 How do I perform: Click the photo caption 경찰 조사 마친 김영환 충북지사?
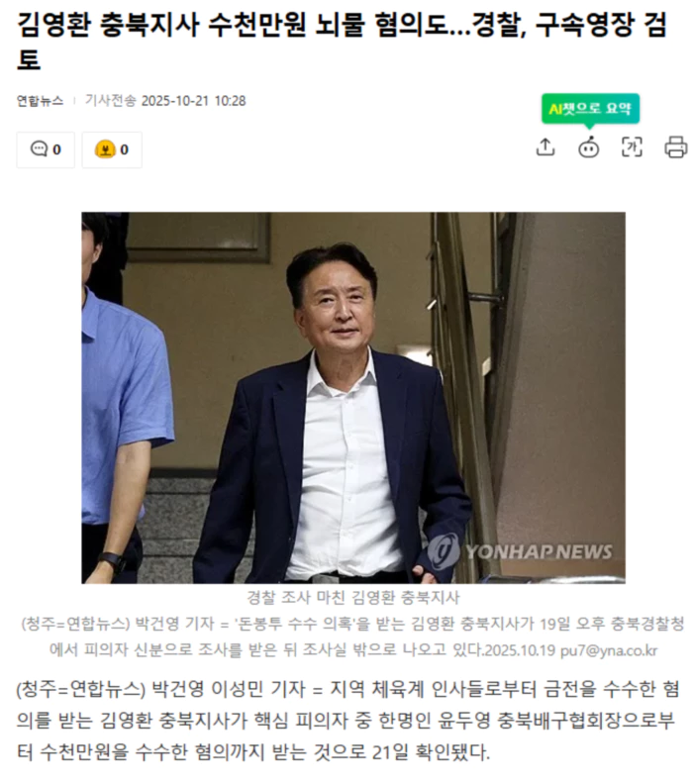click(353, 597)
